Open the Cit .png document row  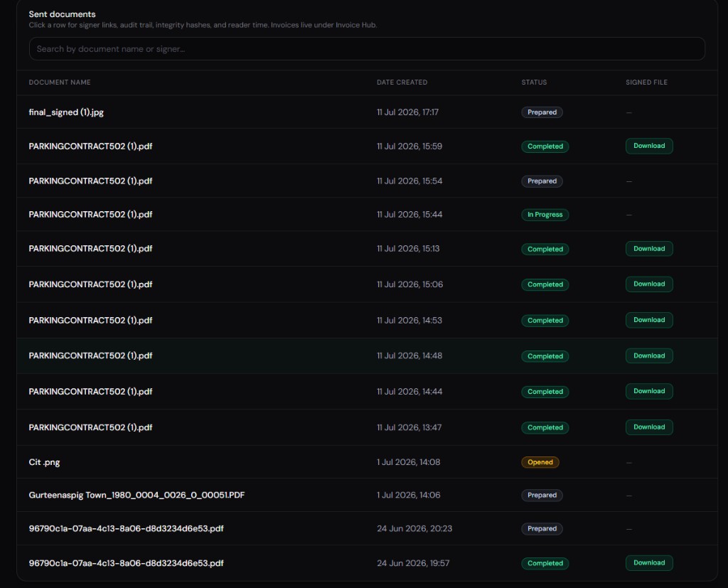[367, 462]
